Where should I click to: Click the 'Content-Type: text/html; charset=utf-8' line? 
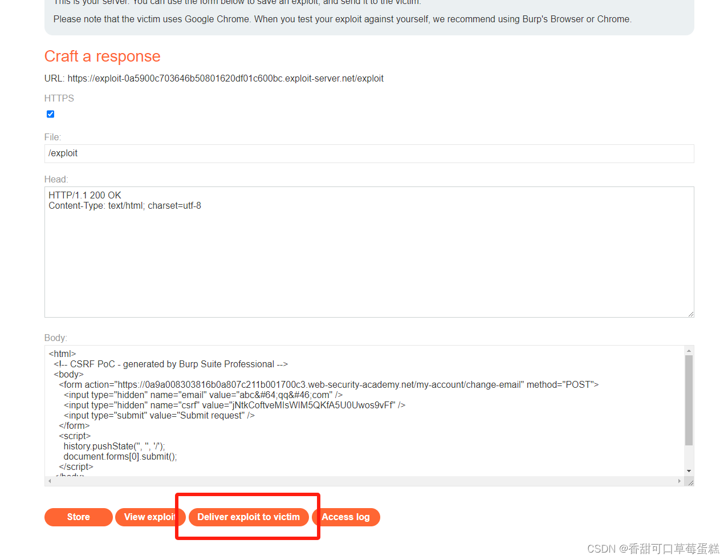coord(125,205)
